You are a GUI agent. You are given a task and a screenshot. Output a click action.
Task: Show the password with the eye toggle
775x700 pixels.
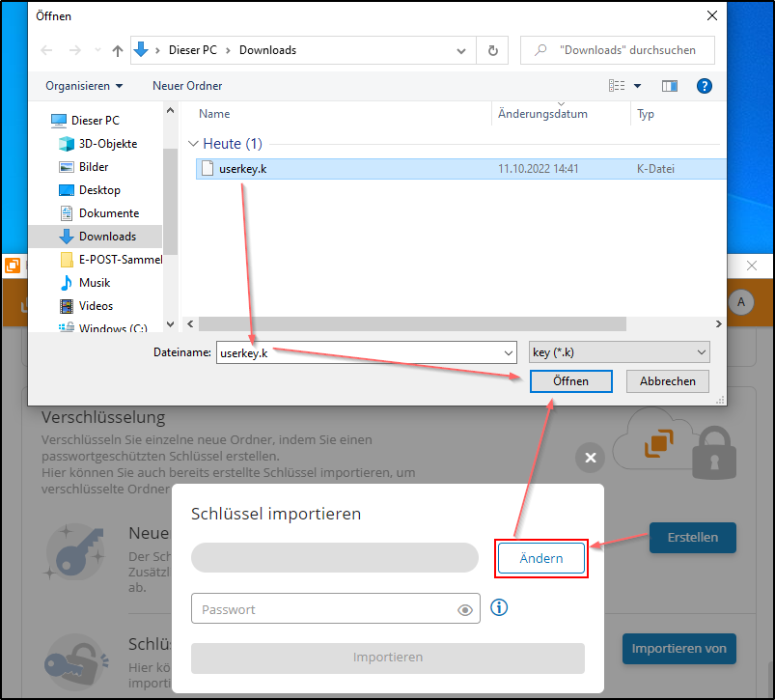[x=464, y=608]
